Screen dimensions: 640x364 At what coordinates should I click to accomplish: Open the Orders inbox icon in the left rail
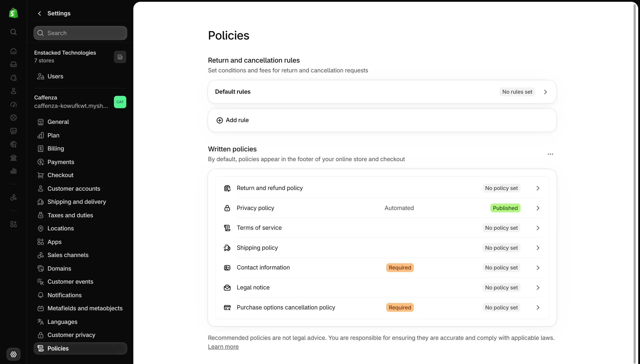14,64
